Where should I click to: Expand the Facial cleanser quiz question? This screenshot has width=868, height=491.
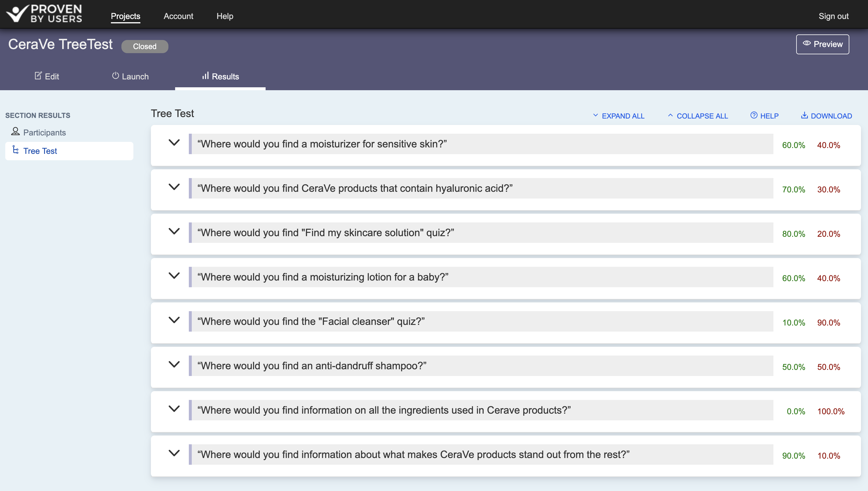174,320
